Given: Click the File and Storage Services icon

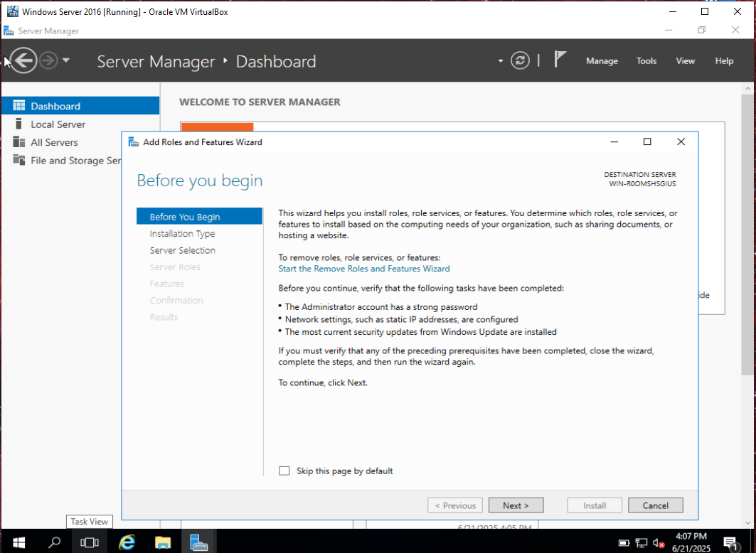Looking at the screenshot, I should pyautogui.click(x=18, y=159).
